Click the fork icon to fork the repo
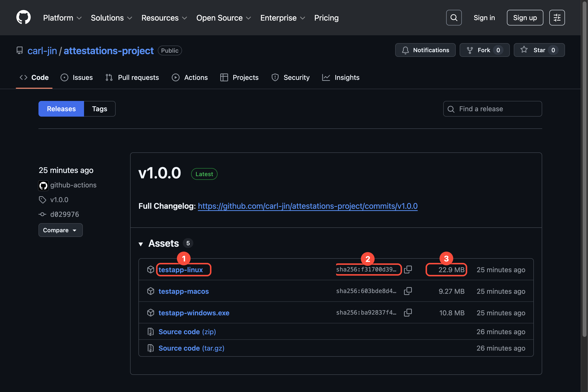This screenshot has height=392, width=588. click(470, 50)
